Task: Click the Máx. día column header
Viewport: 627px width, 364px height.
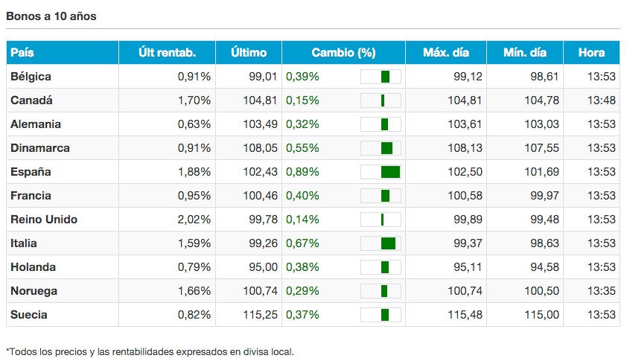Action: 445,53
